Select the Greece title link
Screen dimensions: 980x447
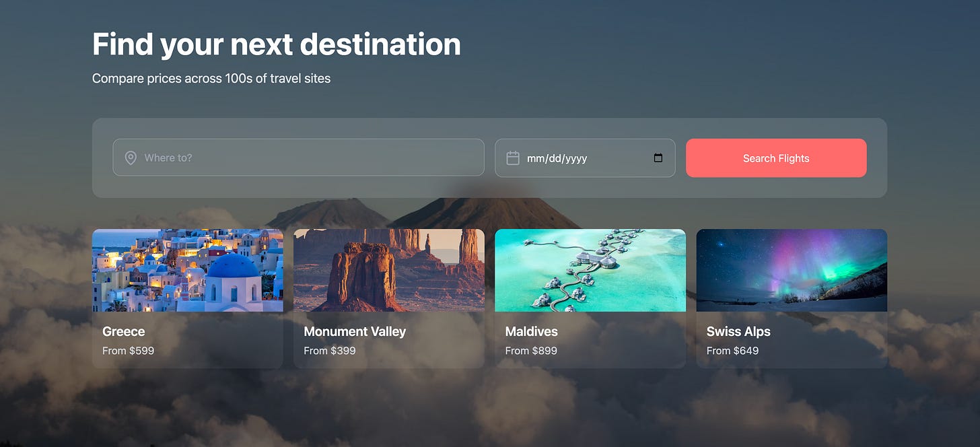[124, 331]
